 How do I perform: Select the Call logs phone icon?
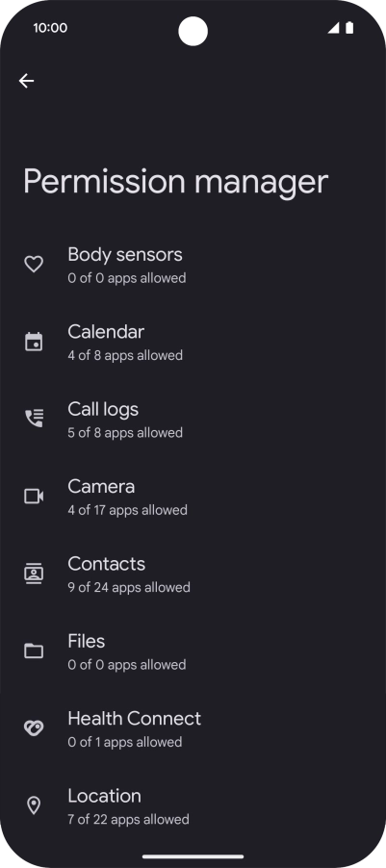(34, 419)
